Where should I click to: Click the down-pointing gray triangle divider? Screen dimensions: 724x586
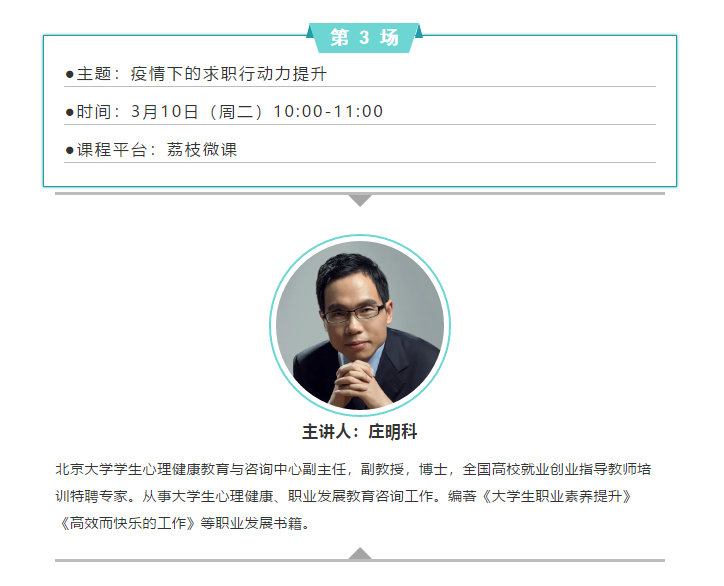pos(360,200)
